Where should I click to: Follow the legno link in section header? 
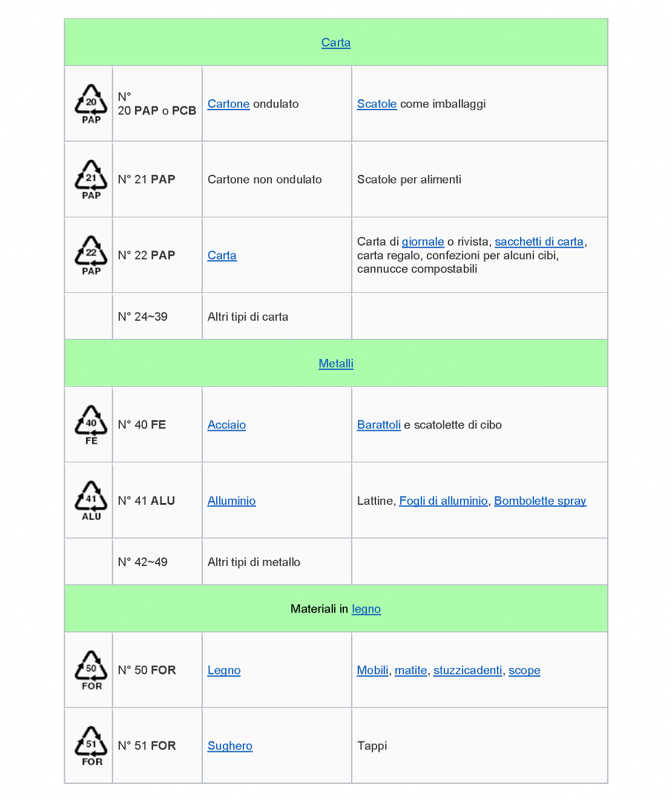366,609
